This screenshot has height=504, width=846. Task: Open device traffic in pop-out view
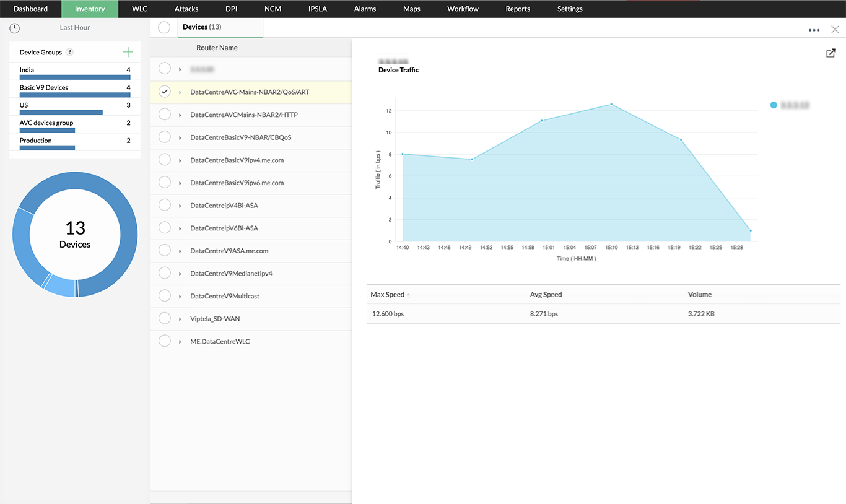click(831, 53)
